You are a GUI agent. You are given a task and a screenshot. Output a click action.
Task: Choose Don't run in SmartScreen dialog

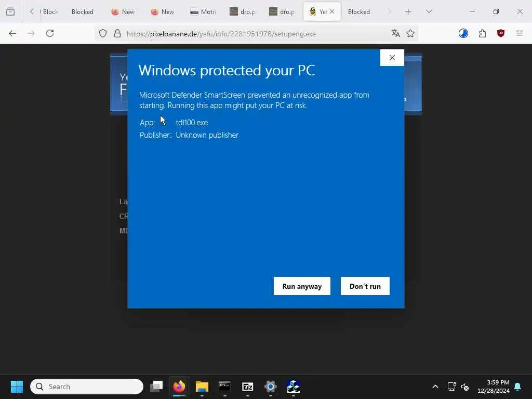[365, 286]
